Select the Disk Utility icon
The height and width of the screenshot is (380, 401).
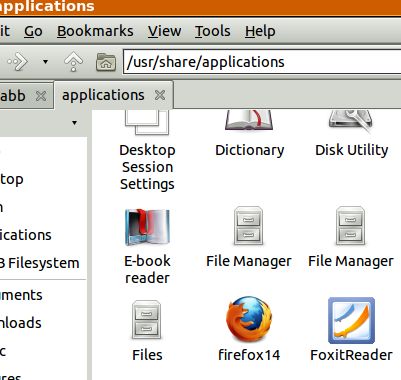(351, 122)
